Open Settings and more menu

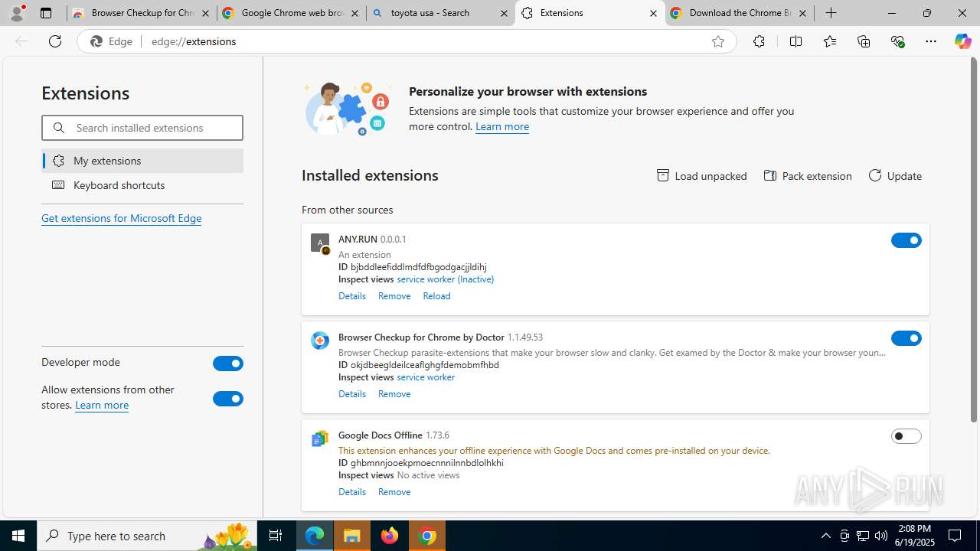931,41
